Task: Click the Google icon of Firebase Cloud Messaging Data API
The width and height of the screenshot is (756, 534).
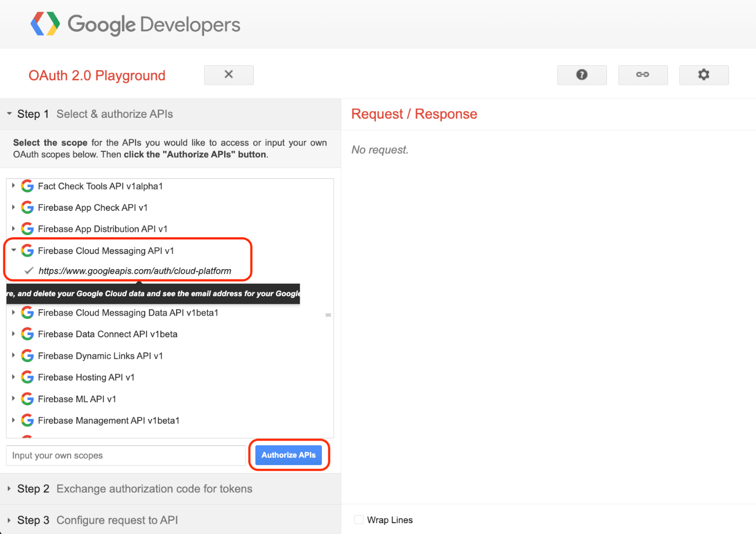Action: [27, 313]
